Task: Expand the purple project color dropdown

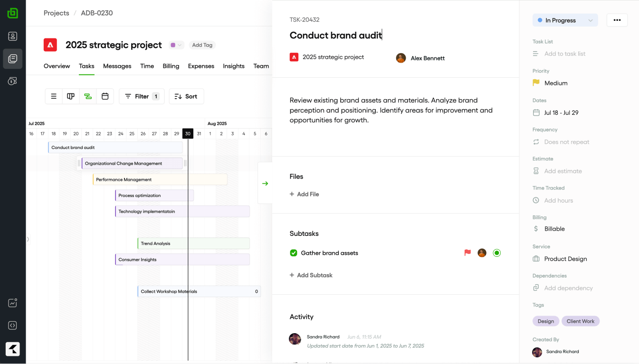Action: [176, 45]
